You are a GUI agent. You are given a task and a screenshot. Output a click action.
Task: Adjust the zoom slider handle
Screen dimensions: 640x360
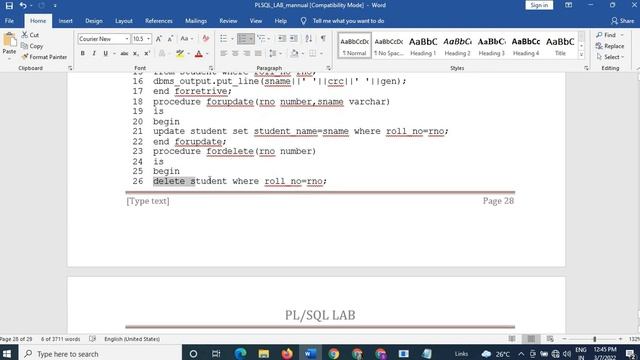pos(595,339)
